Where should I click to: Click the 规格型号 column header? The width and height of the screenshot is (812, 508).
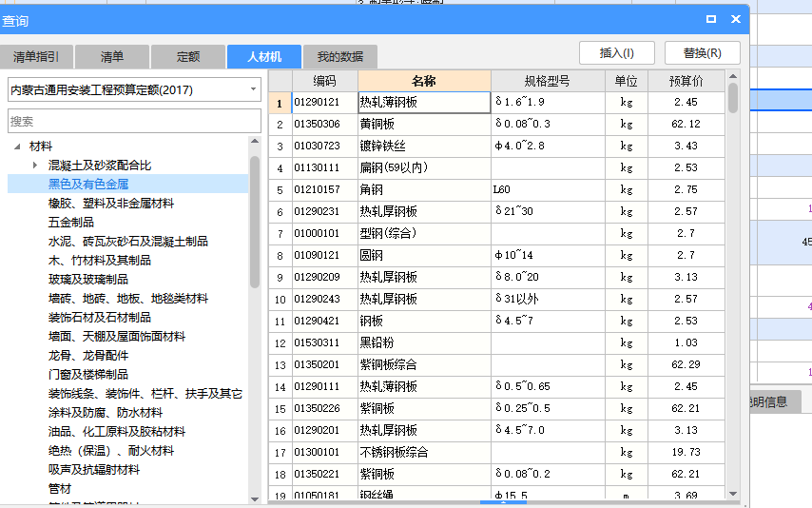[x=548, y=81]
